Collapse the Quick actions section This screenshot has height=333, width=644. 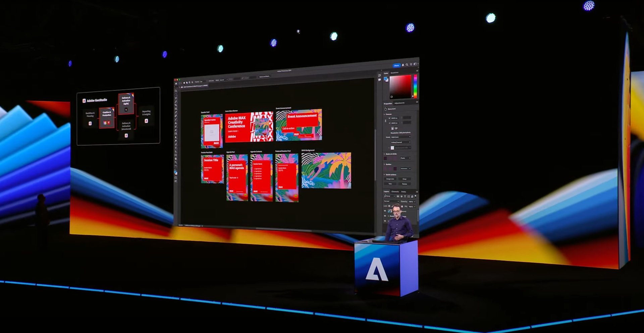(384, 175)
